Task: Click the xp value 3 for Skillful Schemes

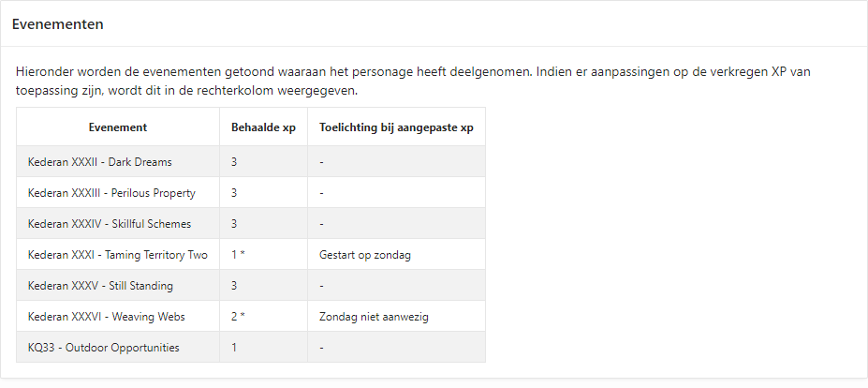Action: 234,224
